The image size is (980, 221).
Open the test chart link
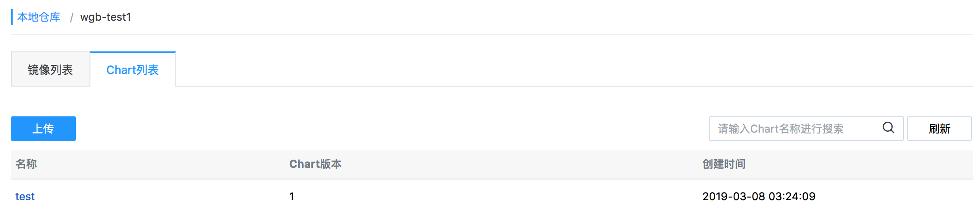coord(25,197)
